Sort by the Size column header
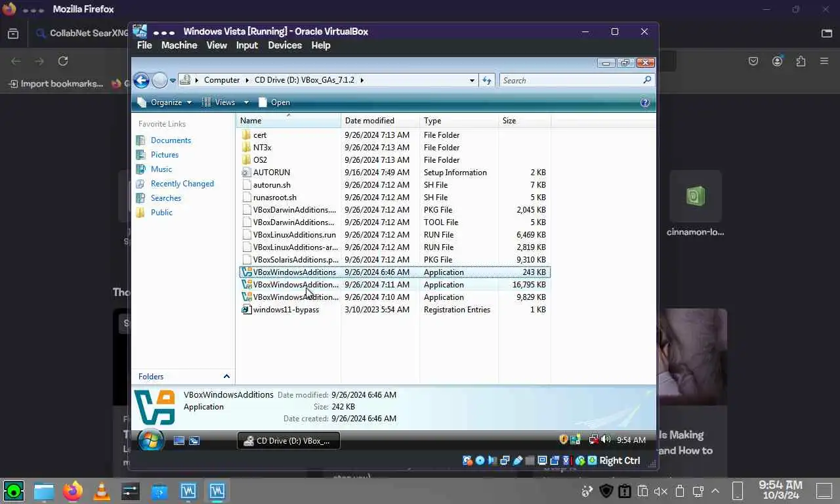The width and height of the screenshot is (840, 504). (x=525, y=121)
